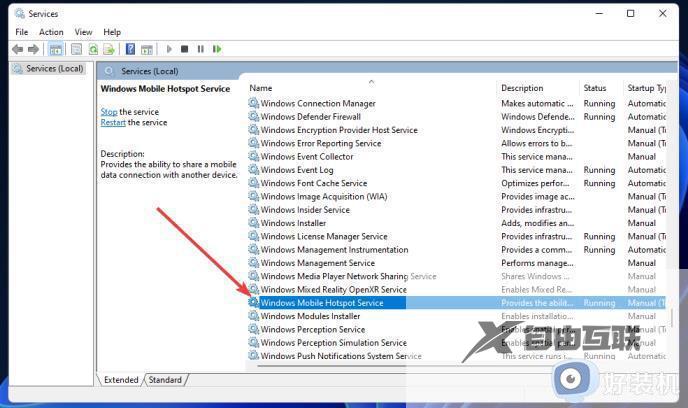The image size is (688, 408).
Task: Click the Stop Service square icon
Action: [x=184, y=49]
